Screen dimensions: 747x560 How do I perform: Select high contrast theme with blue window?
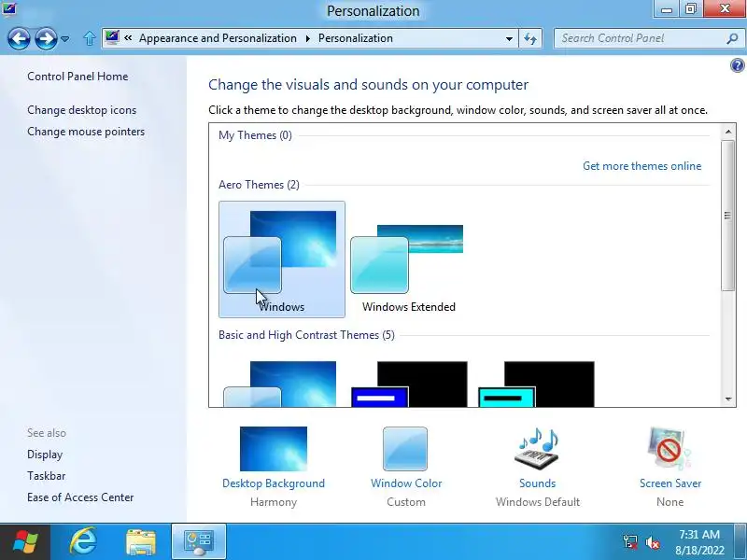[409, 384]
